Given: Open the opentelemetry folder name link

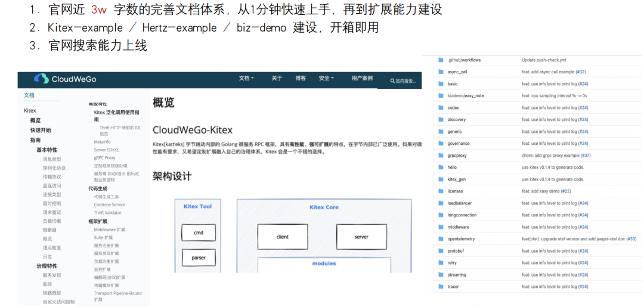Looking at the screenshot, I should point(461,239).
